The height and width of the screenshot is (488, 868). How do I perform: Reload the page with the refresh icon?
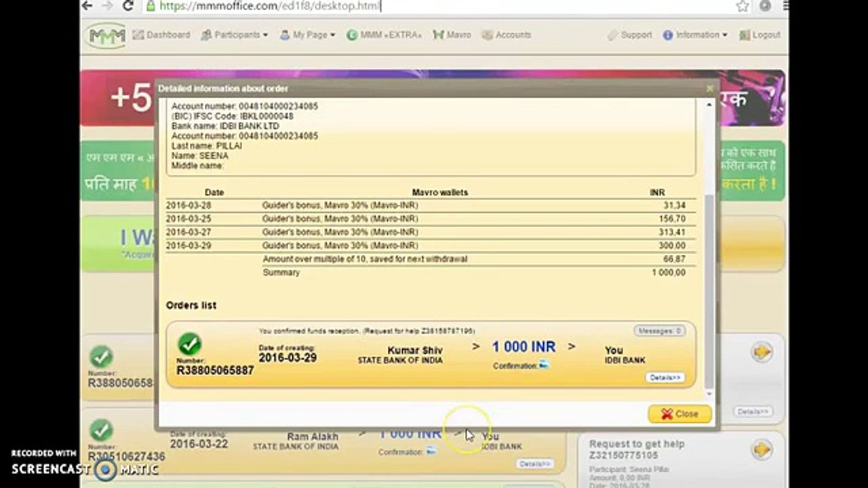pos(128,6)
